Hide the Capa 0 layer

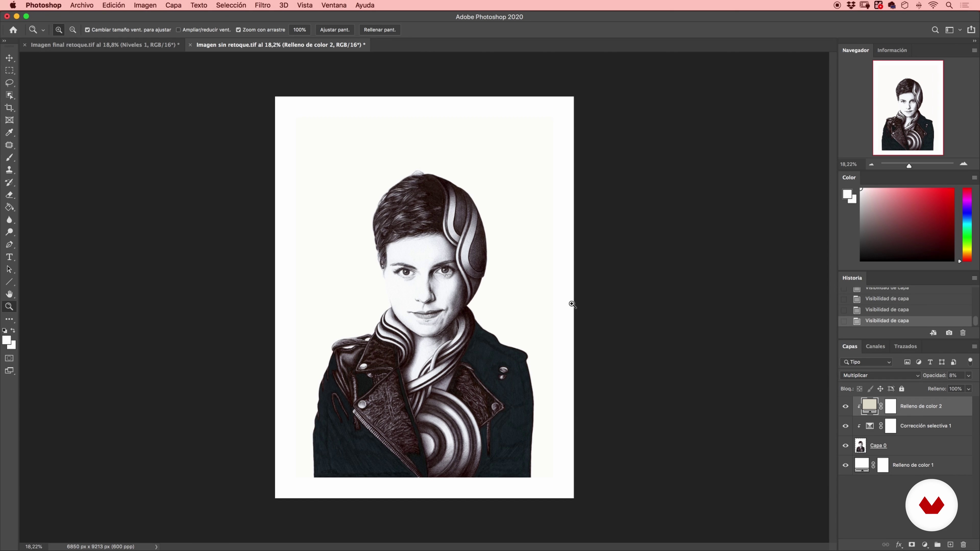845,446
